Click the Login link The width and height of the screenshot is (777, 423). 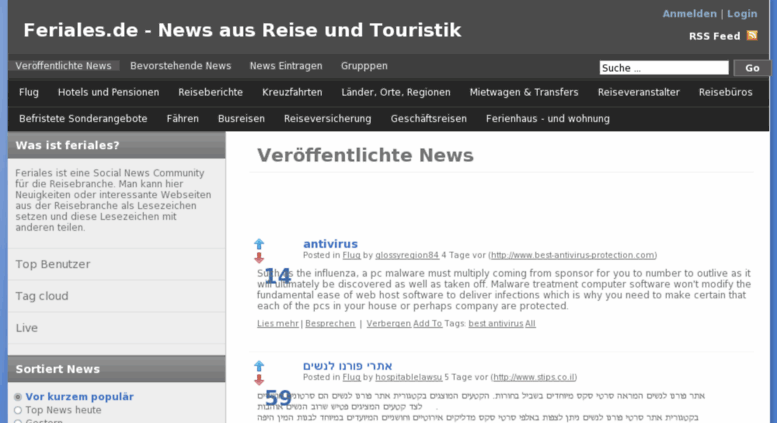[742, 14]
